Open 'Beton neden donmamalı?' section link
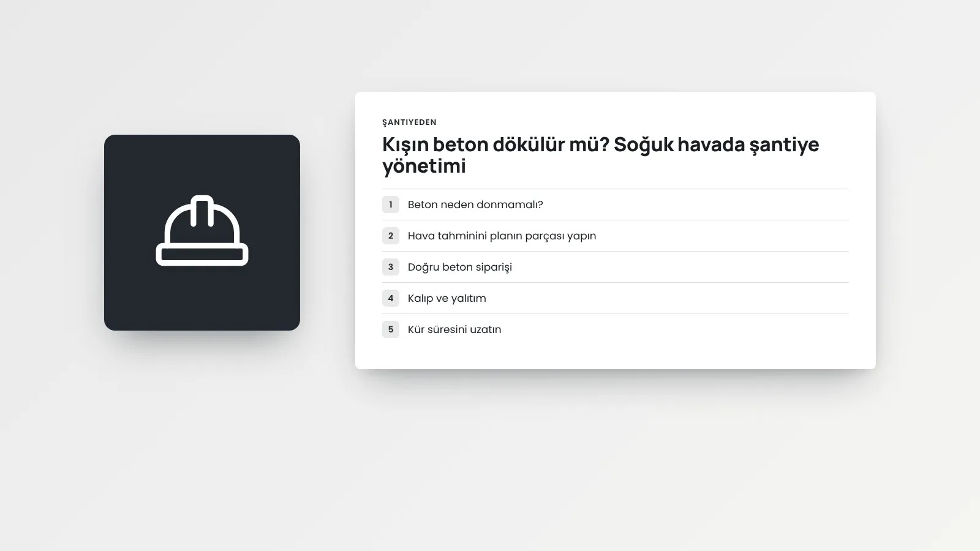 pos(475,204)
